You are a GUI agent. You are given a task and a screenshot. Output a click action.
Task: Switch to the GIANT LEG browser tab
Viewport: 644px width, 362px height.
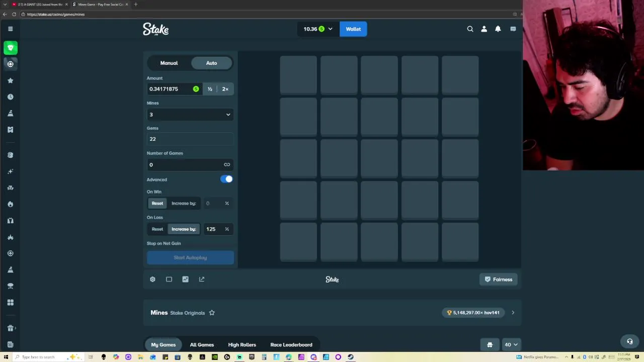click(x=40, y=5)
